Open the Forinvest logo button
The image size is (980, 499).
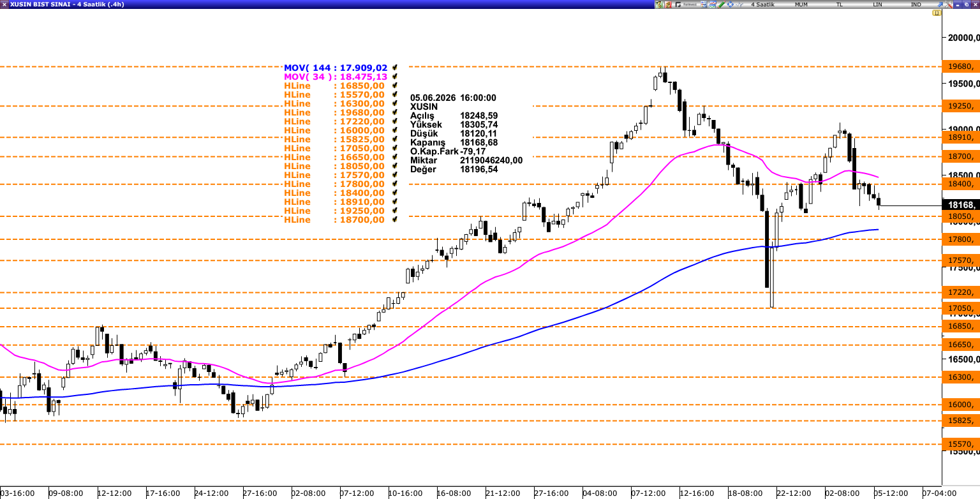click(x=687, y=4)
